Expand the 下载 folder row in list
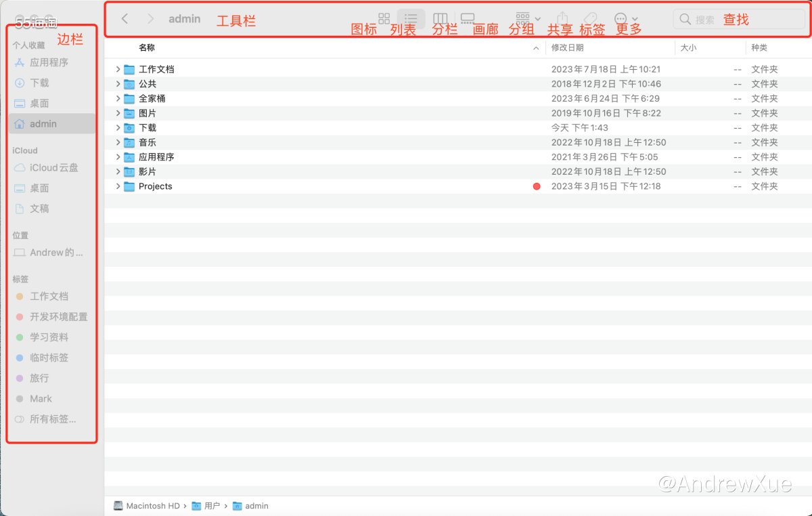Image resolution: width=812 pixels, height=516 pixels. pyautogui.click(x=118, y=127)
